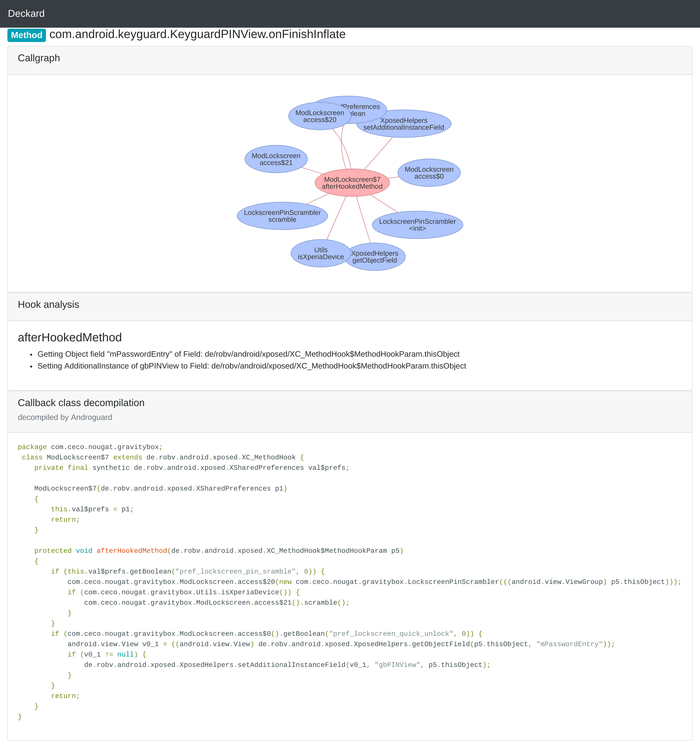Click the red afterHookedMethod name in code
700x741 pixels.
coord(132,551)
